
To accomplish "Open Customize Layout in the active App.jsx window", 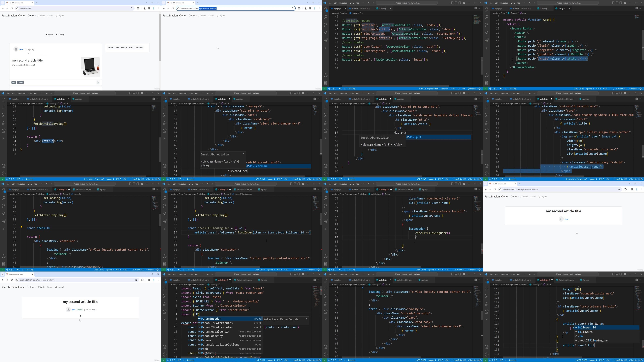I will 625,3.
